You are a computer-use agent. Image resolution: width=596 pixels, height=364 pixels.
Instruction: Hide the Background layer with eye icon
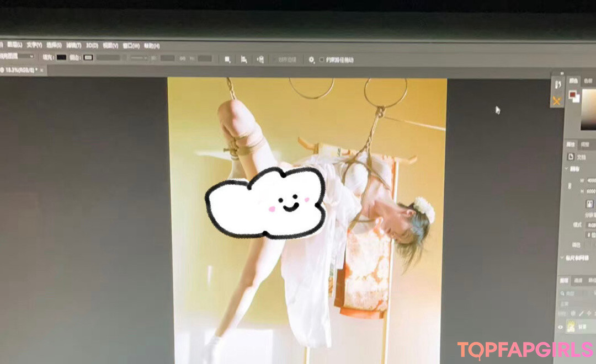(561, 327)
